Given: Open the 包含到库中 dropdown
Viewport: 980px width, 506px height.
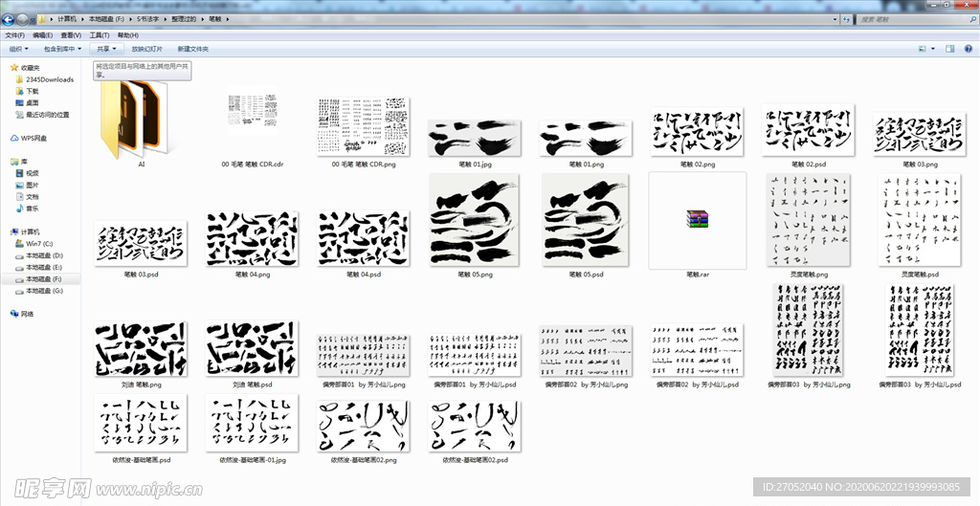Looking at the screenshot, I should coord(62,48).
